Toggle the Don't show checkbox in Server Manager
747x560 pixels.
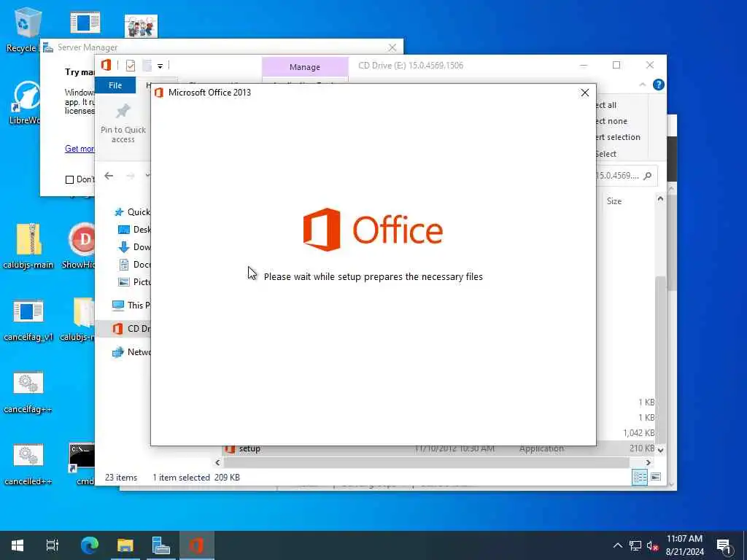tap(69, 179)
